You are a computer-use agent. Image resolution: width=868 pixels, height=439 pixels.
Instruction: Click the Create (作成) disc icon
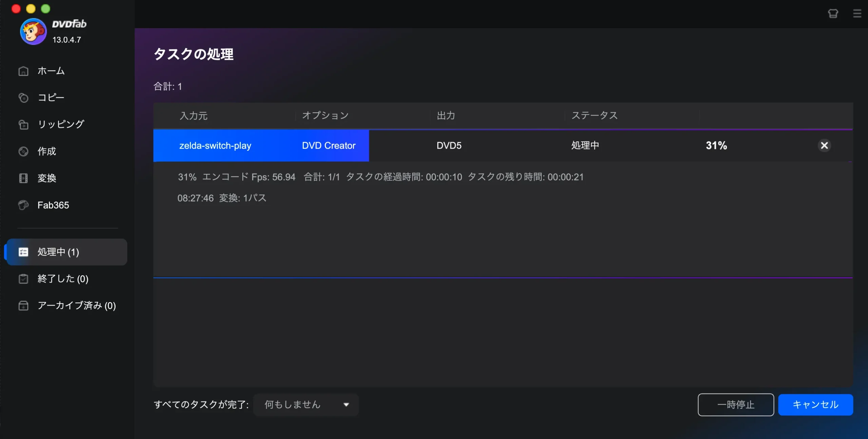click(x=23, y=151)
